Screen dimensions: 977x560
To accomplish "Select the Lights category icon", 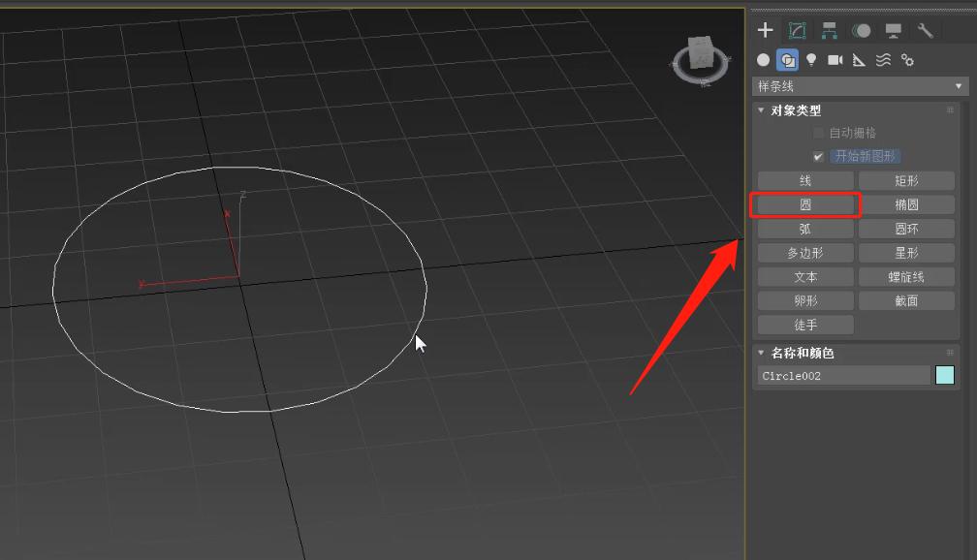I will coord(811,60).
